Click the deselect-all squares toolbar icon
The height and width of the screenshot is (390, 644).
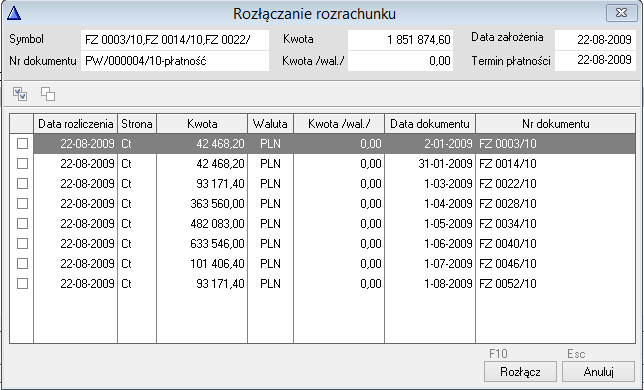pyautogui.click(x=48, y=94)
